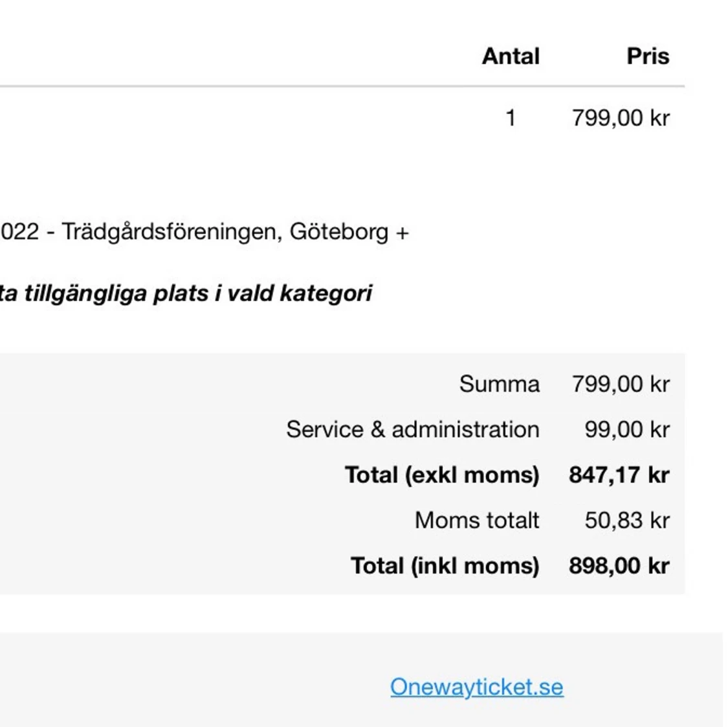The height and width of the screenshot is (727, 728).
Task: Click the Moms totalt label
Action: tap(476, 520)
